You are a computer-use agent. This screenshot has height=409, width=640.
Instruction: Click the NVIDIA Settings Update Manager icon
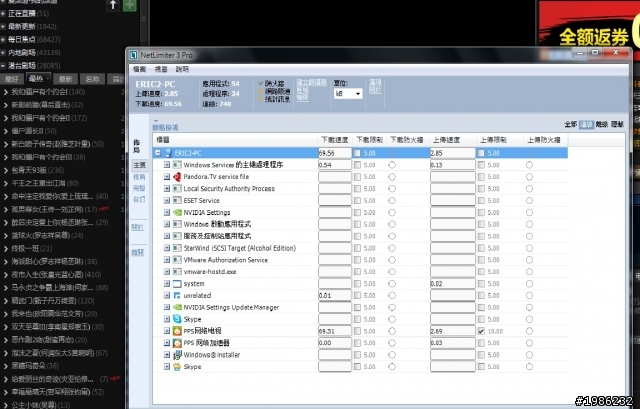(177, 307)
